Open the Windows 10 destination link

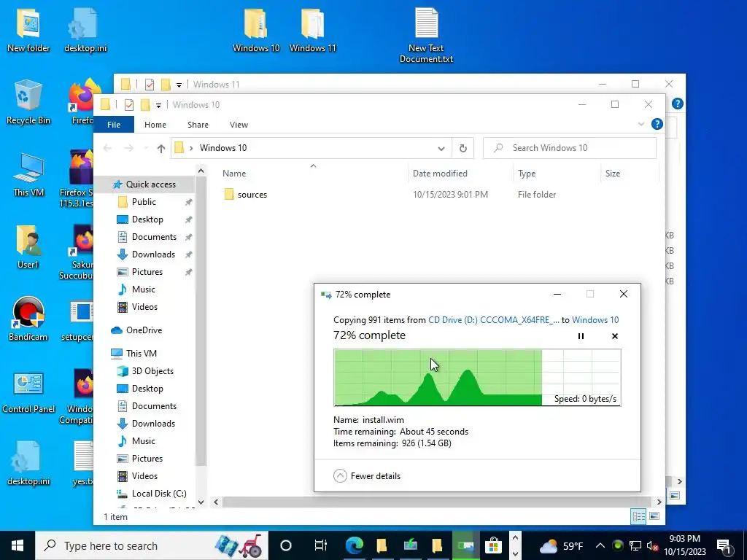coord(595,320)
